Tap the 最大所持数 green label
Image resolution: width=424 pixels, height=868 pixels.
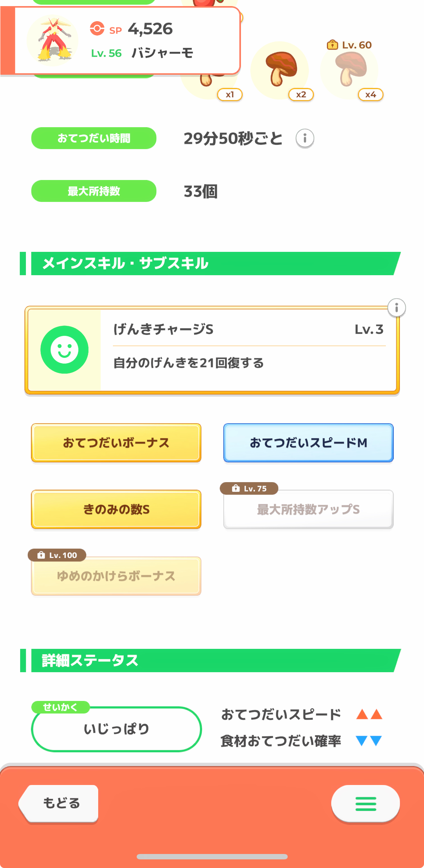(x=94, y=191)
